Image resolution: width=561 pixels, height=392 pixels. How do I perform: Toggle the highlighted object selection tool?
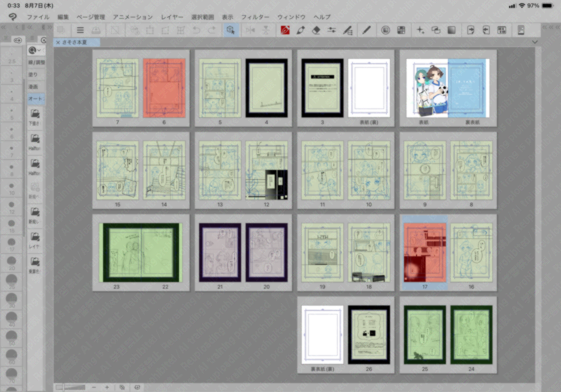[230, 30]
